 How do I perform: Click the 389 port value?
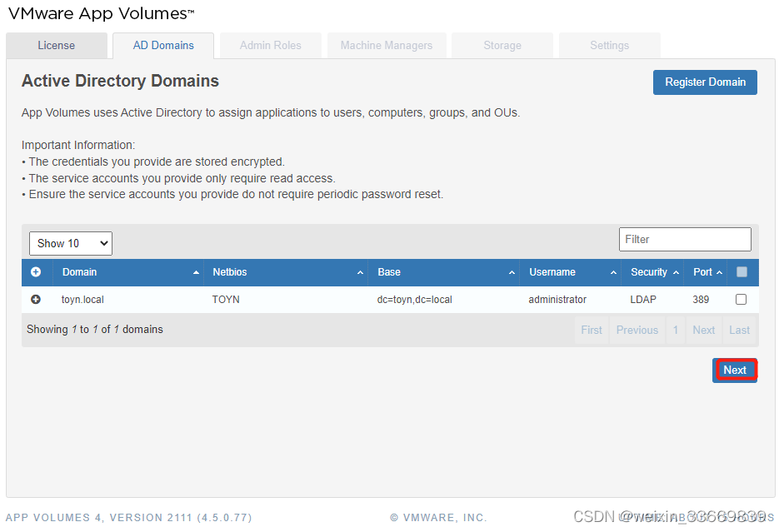(701, 300)
